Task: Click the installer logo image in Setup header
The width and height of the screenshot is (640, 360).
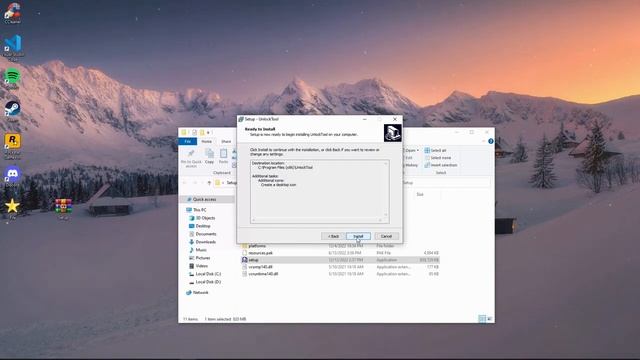Action: tap(392, 133)
